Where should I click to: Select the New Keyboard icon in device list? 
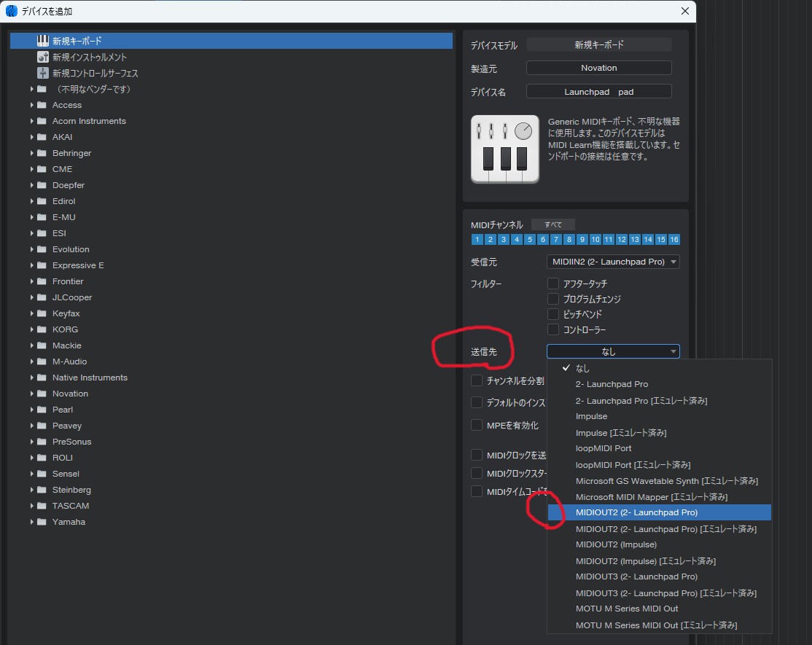pos(43,41)
